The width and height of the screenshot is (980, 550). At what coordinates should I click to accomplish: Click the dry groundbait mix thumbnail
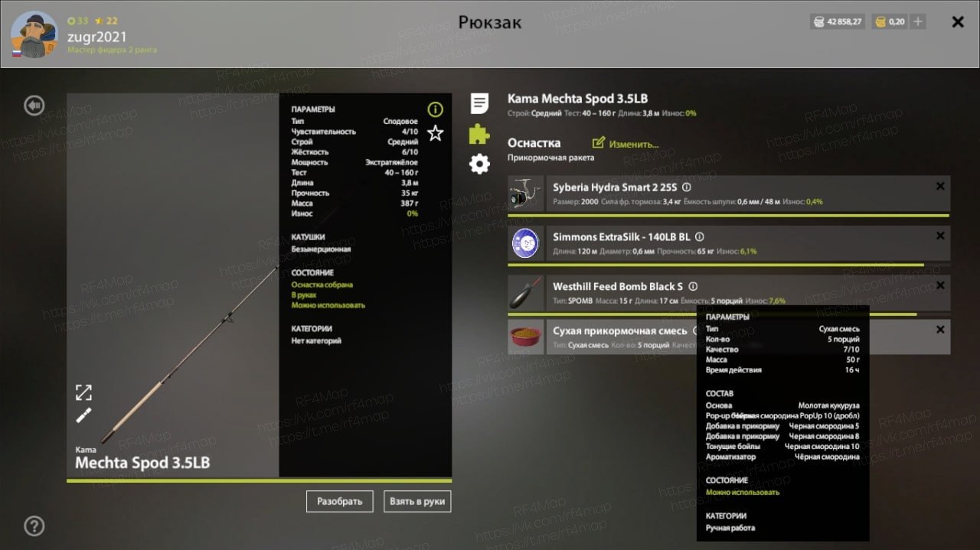pyautogui.click(x=525, y=337)
